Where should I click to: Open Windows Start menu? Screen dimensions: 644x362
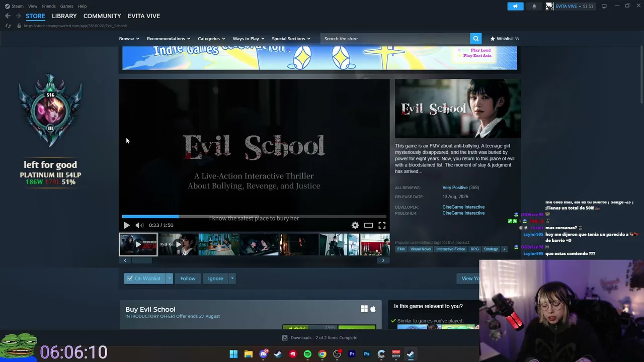click(233, 354)
